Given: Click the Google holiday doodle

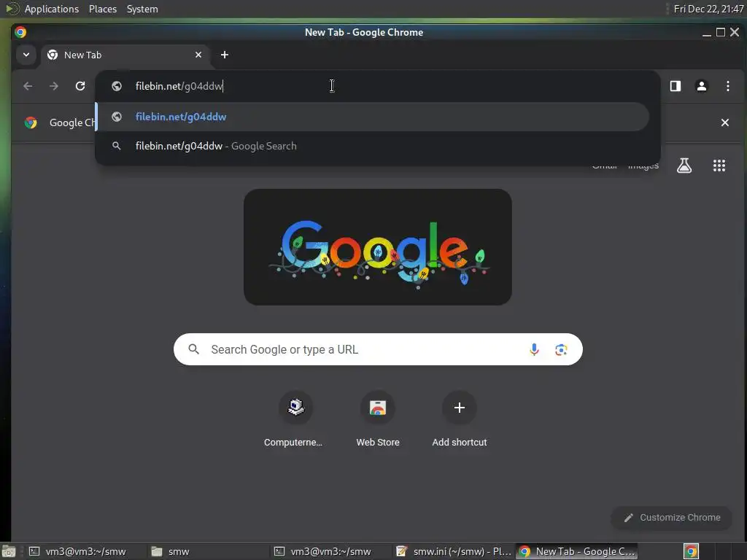Looking at the screenshot, I should click(378, 247).
